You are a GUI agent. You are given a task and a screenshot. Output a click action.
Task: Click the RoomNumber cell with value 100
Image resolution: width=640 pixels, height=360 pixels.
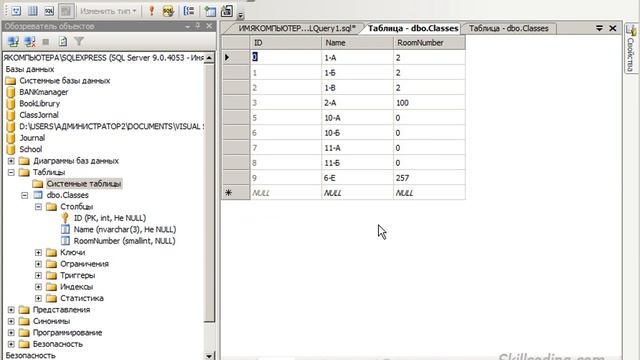pos(429,103)
